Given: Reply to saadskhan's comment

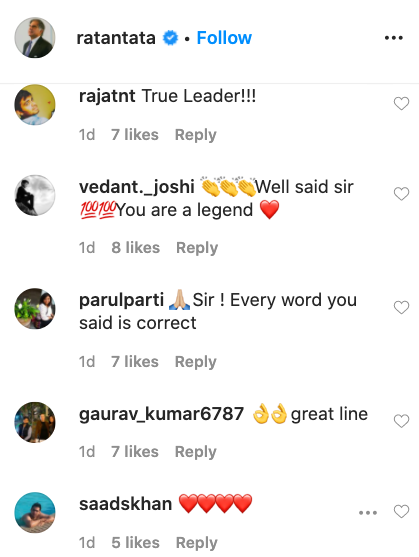Looking at the screenshot, I should (197, 543).
